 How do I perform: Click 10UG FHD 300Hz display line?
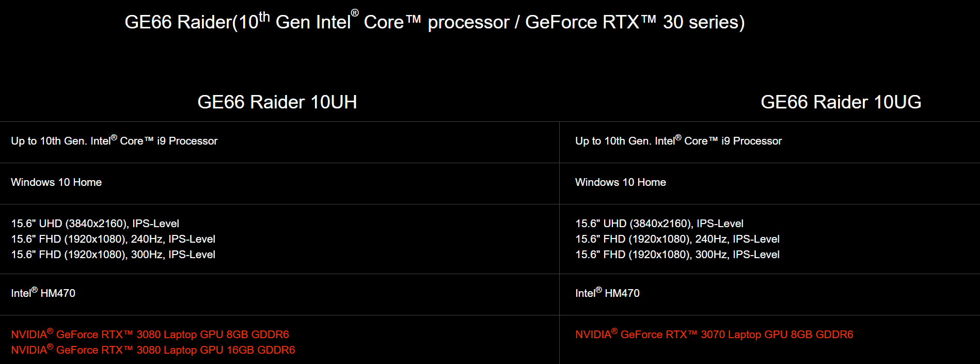(677, 255)
